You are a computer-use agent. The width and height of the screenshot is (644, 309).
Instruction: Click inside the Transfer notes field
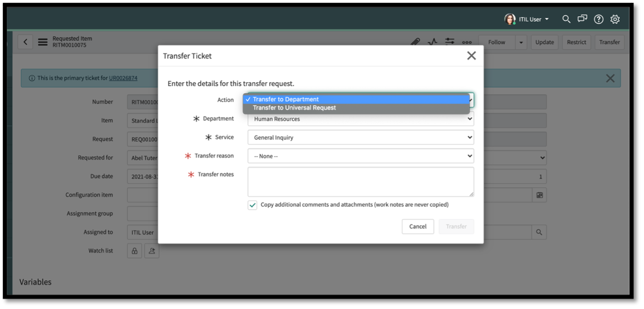[361, 181]
